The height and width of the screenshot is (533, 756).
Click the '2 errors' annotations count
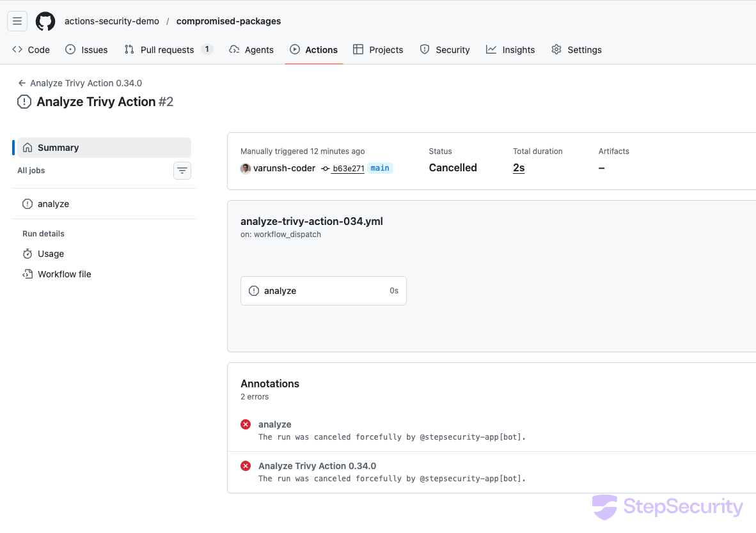click(x=255, y=397)
